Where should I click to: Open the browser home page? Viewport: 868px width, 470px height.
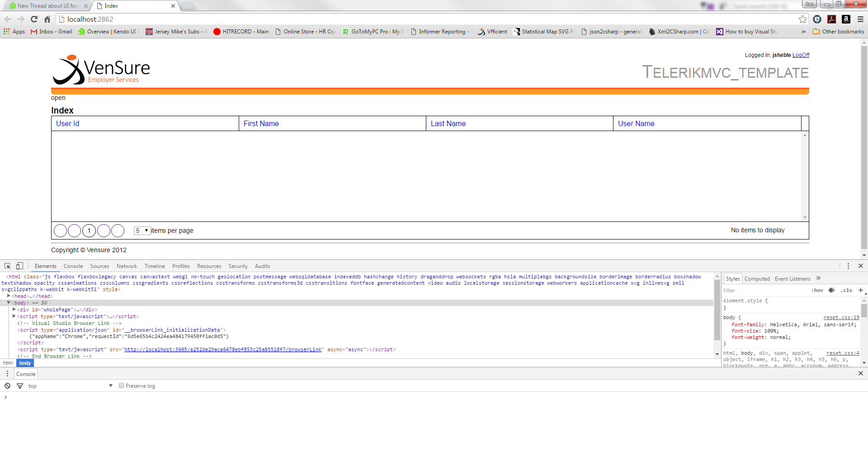[x=47, y=19]
